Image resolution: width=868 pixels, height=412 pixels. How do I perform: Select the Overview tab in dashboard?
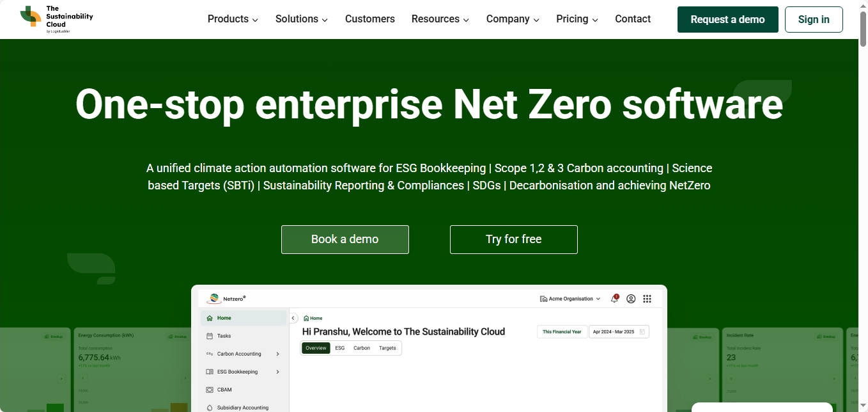click(x=316, y=348)
